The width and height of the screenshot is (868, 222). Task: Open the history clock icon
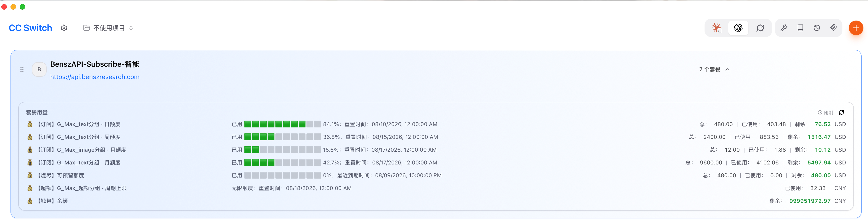tap(817, 28)
